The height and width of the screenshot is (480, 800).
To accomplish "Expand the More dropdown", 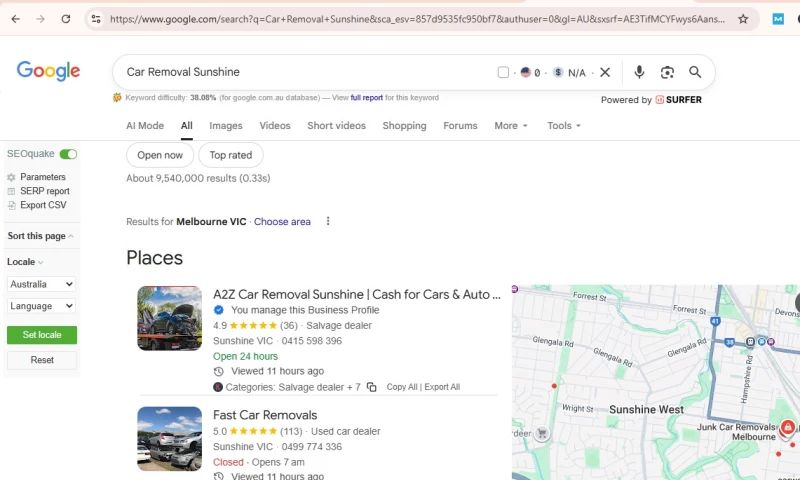I will pyautogui.click(x=511, y=126).
